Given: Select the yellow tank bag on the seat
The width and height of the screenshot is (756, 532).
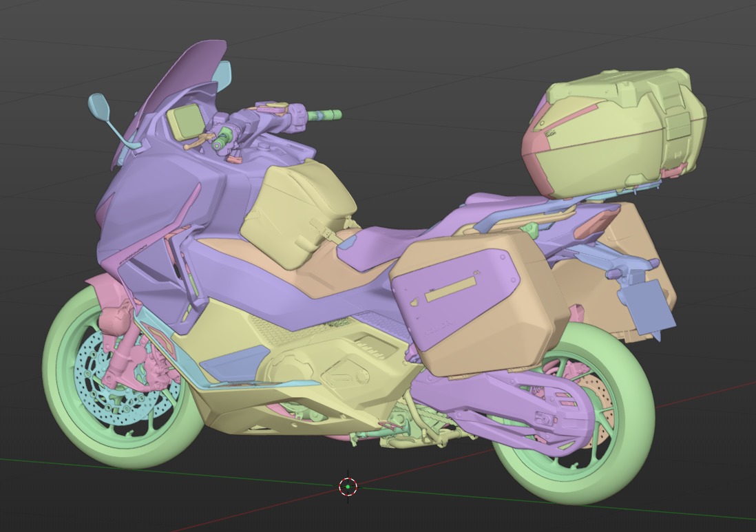Looking at the screenshot, I should pos(299,212).
